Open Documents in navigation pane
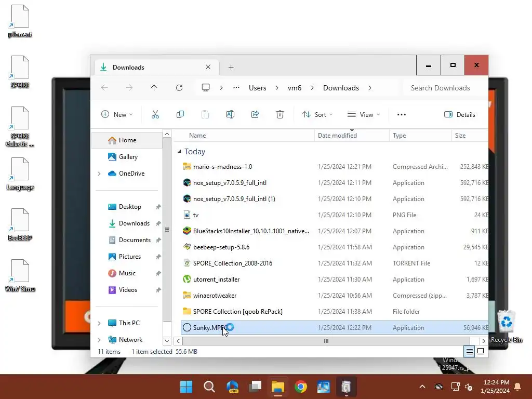Image resolution: width=532 pixels, height=399 pixels. point(127,240)
